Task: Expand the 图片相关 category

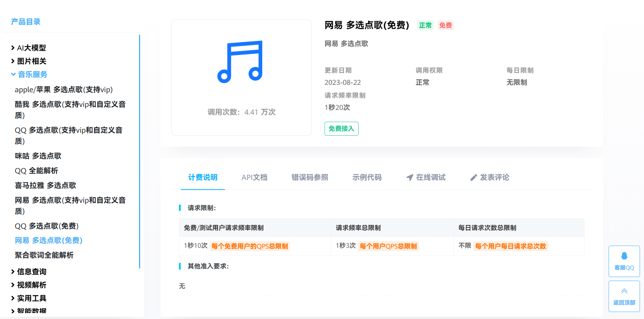Action: point(28,61)
